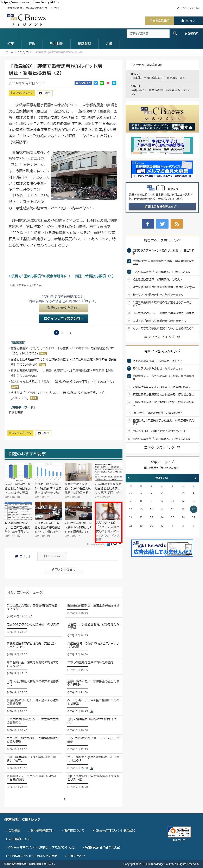Click the search magnifier icon

pyautogui.click(x=175, y=33)
